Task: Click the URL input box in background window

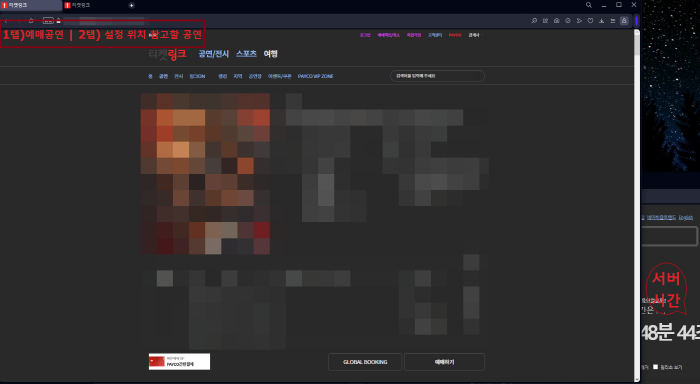Action: 670,236
